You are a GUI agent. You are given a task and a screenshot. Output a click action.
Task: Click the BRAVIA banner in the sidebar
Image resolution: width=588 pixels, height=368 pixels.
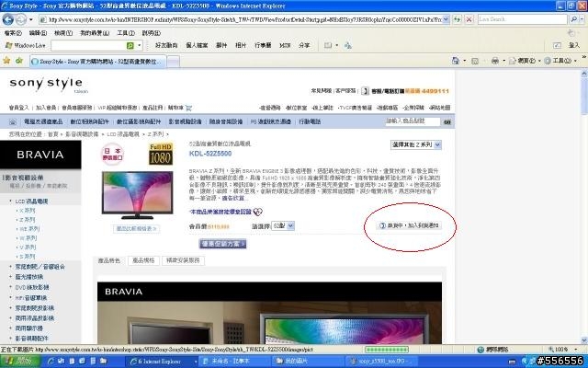coord(40,155)
